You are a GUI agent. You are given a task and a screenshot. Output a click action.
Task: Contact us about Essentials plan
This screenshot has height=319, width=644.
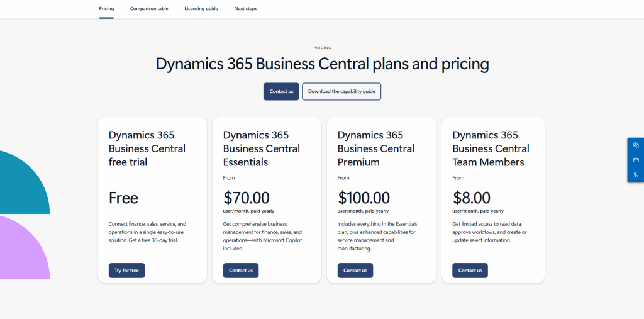tap(241, 271)
